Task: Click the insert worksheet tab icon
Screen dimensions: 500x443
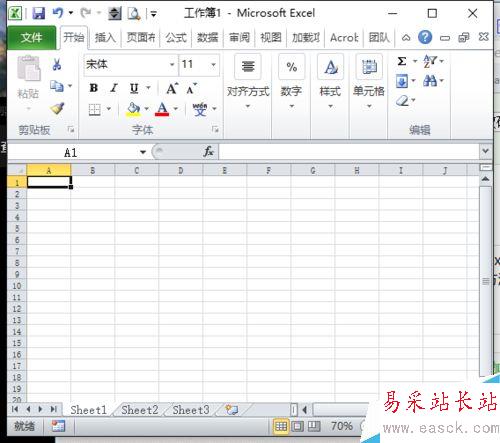Action: [231, 410]
